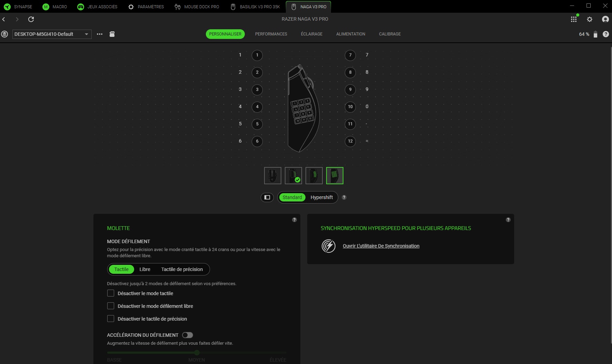Toggle the sidebar layout view button
Image resolution: width=612 pixels, height=364 pixels.
coord(267,197)
